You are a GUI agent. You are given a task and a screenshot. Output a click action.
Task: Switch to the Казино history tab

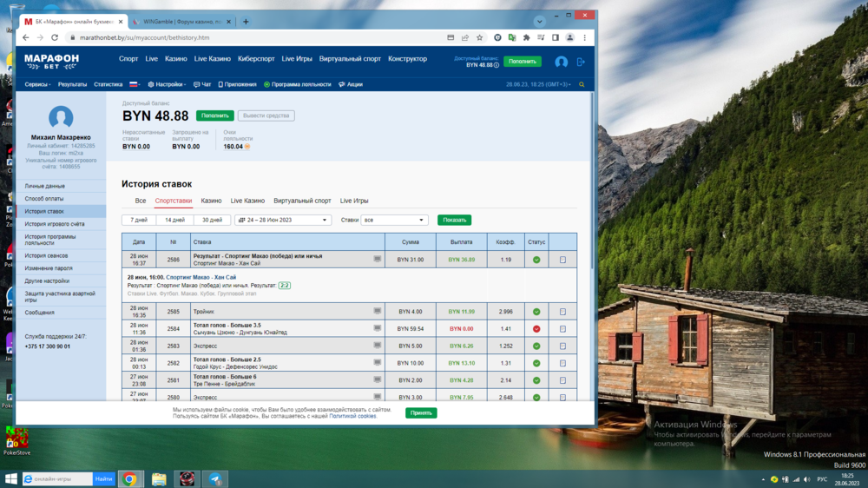click(211, 201)
